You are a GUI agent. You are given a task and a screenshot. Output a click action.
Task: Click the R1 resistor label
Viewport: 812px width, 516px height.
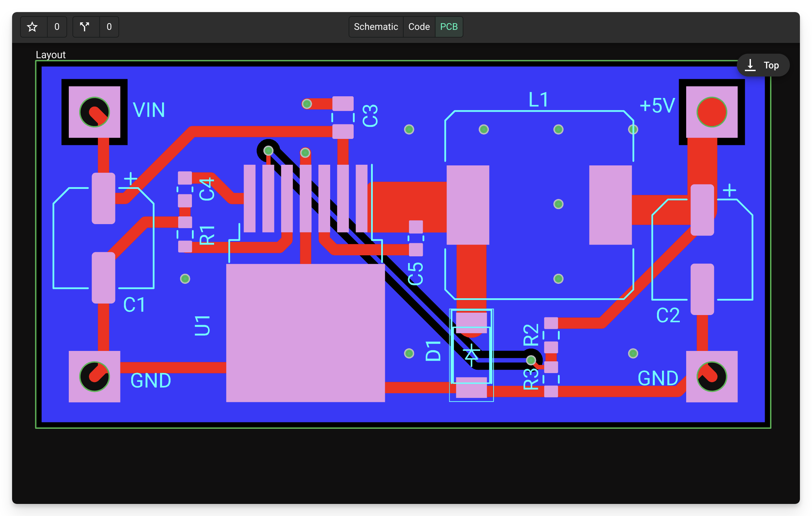pos(207,236)
